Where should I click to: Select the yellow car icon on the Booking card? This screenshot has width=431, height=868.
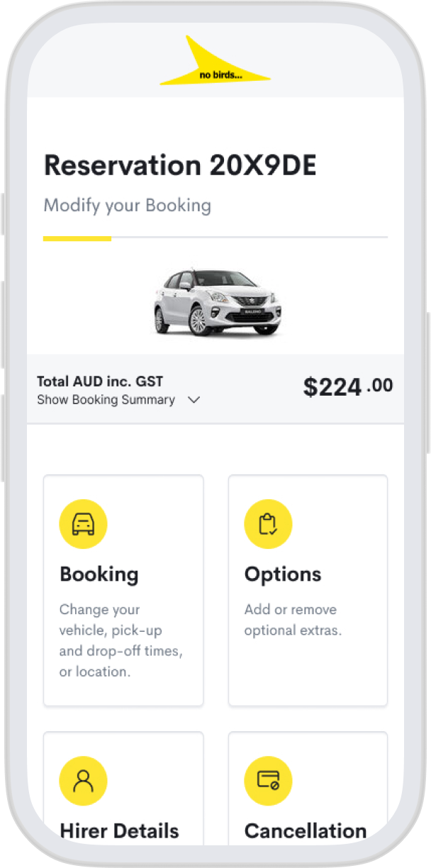pos(84,523)
